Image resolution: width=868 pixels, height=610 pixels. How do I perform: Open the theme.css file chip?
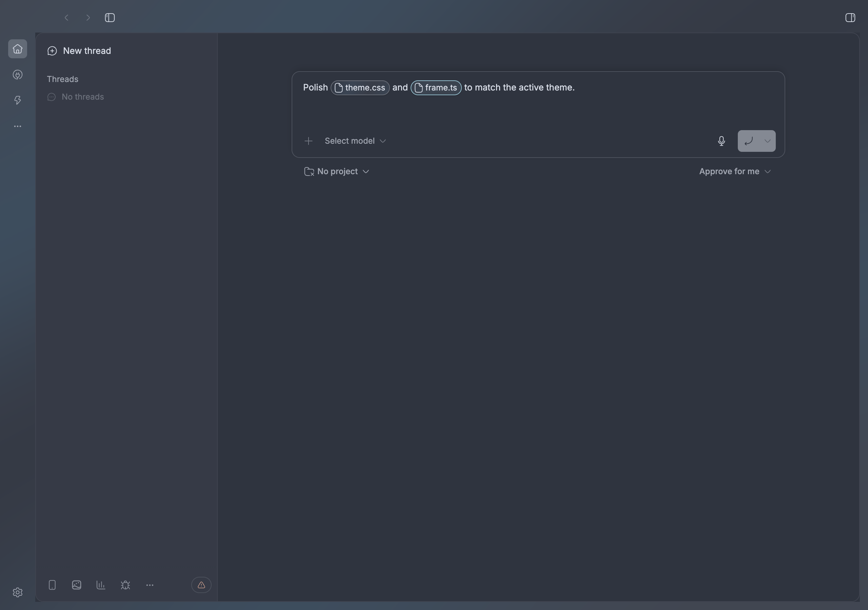coord(360,88)
